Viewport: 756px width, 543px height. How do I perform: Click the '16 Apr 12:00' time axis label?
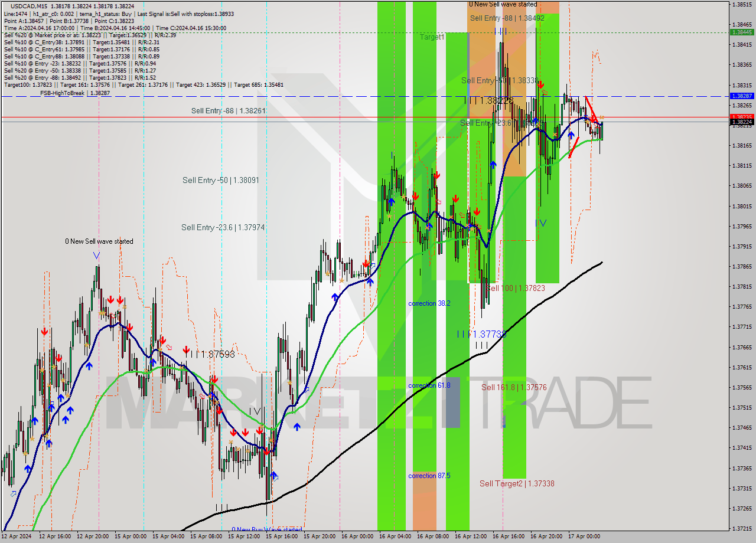point(471,537)
